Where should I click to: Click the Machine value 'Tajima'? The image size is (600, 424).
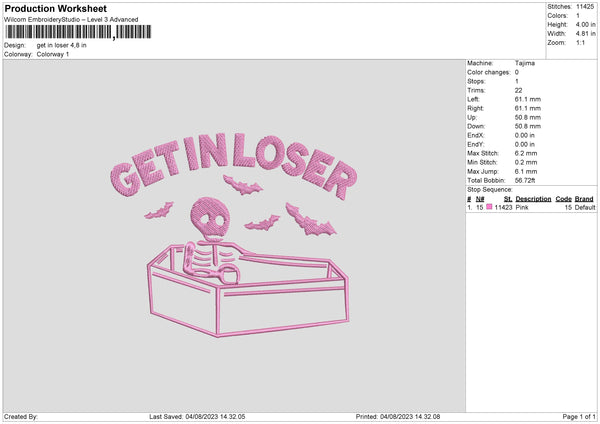pyautogui.click(x=525, y=63)
